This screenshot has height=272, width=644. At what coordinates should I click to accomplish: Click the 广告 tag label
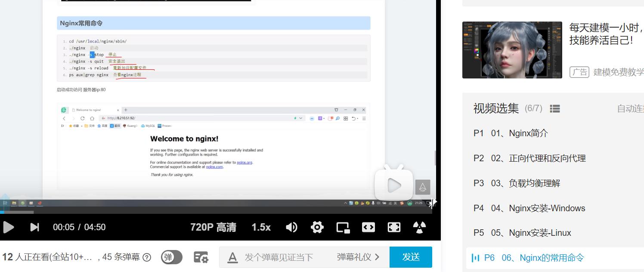579,72
